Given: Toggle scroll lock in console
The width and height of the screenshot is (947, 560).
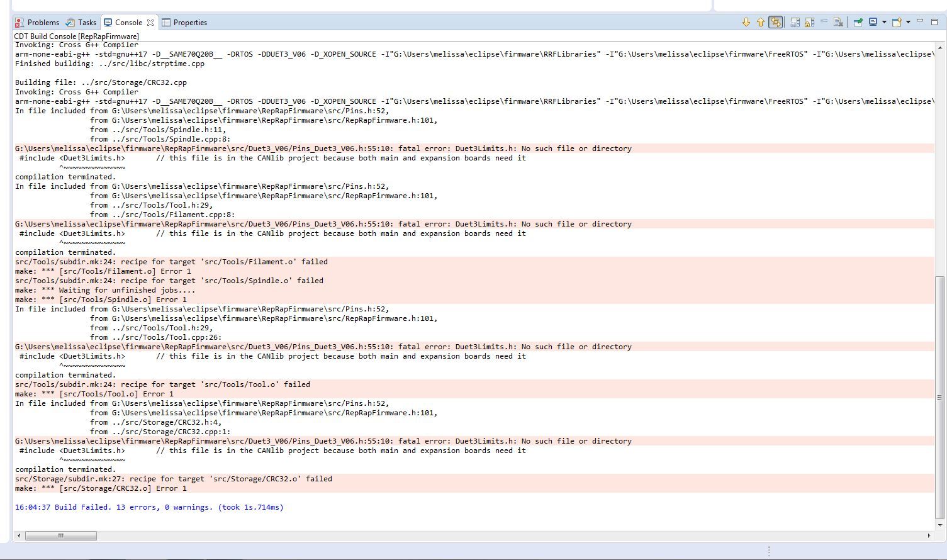Looking at the screenshot, I should point(810,22).
